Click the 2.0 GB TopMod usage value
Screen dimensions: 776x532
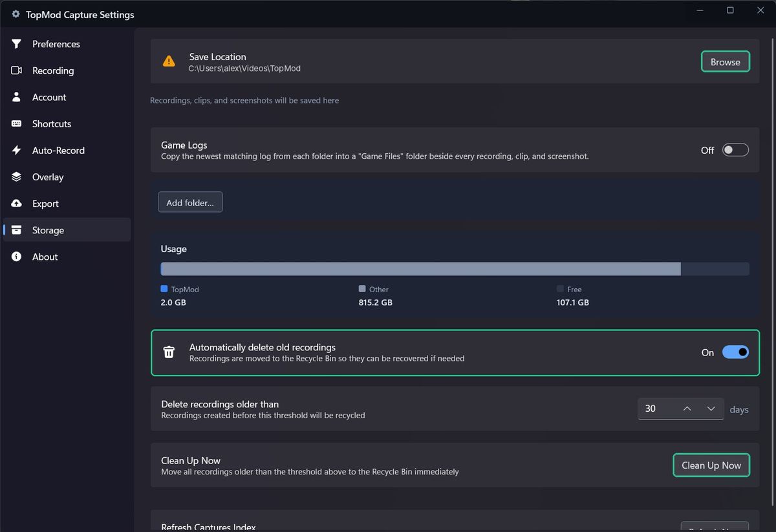pyautogui.click(x=173, y=303)
